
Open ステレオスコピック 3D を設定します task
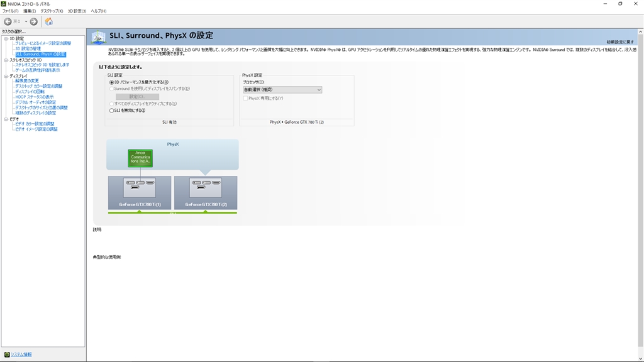coord(42,65)
